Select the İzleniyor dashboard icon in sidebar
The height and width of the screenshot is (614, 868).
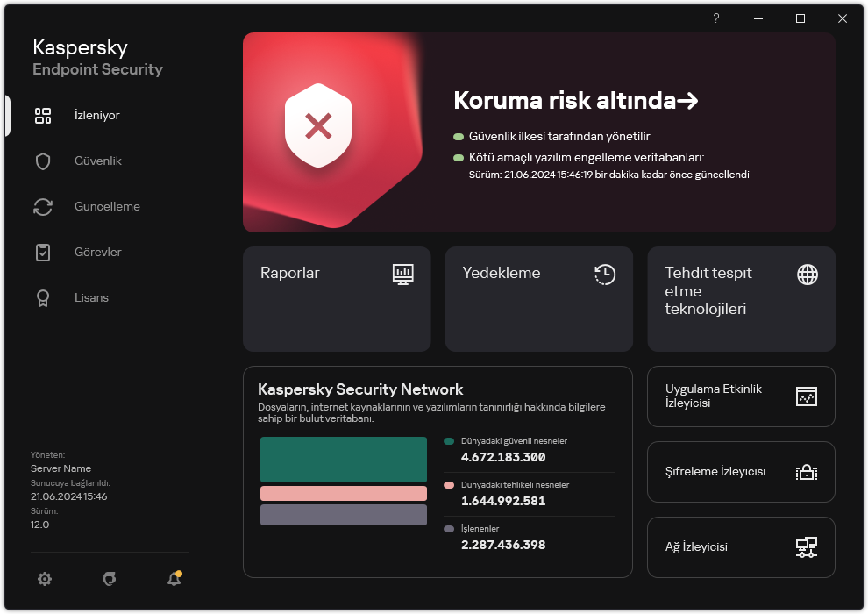[43, 115]
